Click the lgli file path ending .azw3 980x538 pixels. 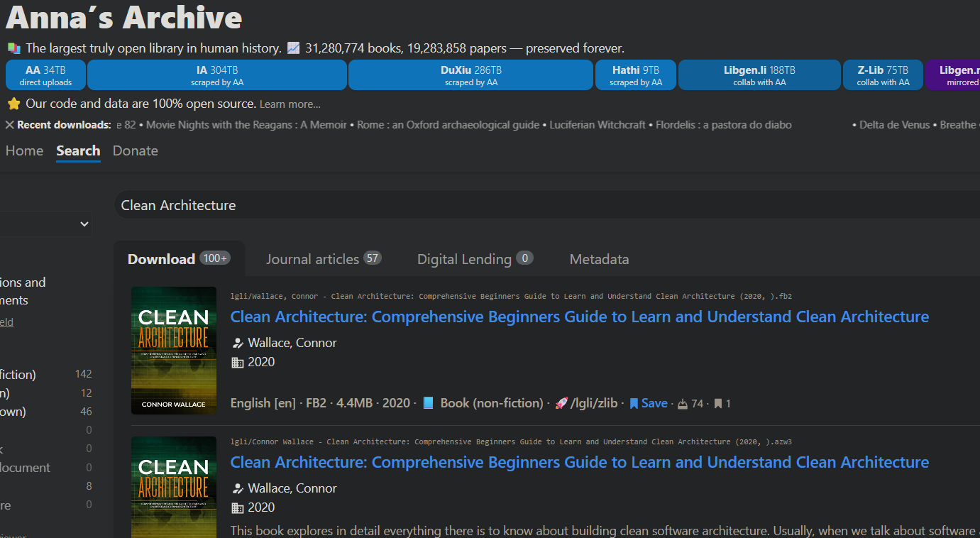click(x=511, y=442)
